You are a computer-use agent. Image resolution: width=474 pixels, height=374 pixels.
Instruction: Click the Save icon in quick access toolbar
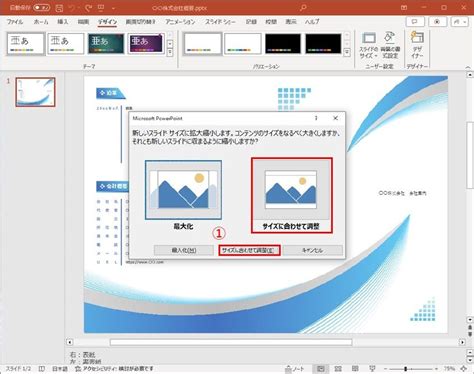59,7
